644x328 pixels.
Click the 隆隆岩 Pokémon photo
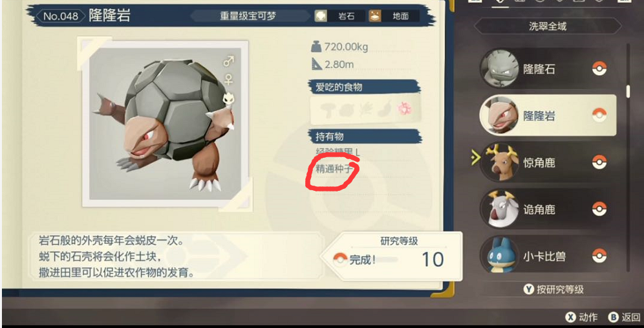[165, 124]
